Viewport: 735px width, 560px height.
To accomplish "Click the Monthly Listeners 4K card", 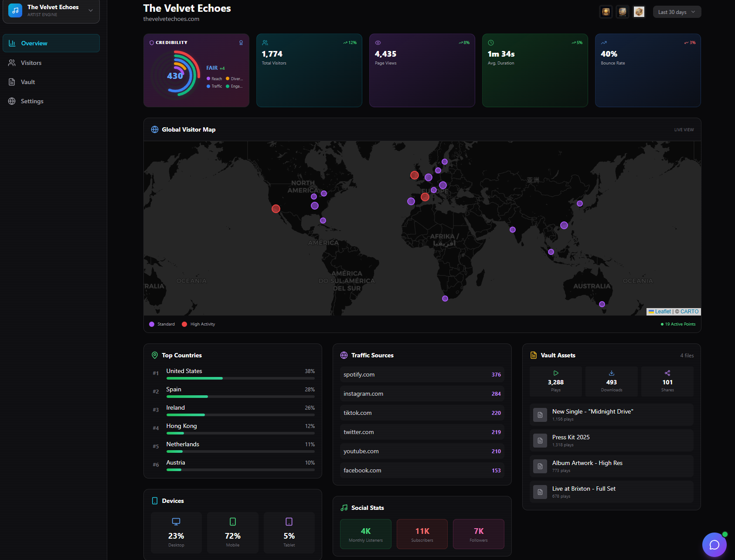I will [x=366, y=534].
